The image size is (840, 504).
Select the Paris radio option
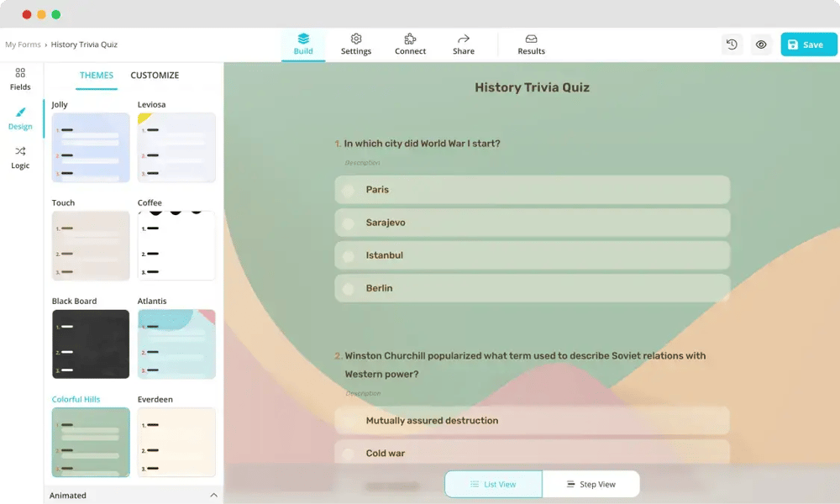click(x=348, y=190)
